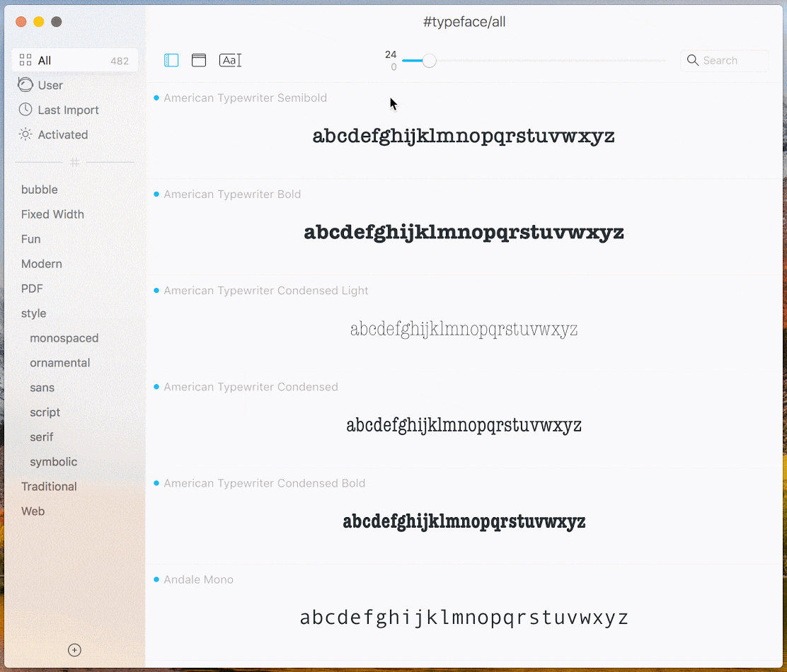Click the font size value 24
The width and height of the screenshot is (787, 672).
(391, 54)
